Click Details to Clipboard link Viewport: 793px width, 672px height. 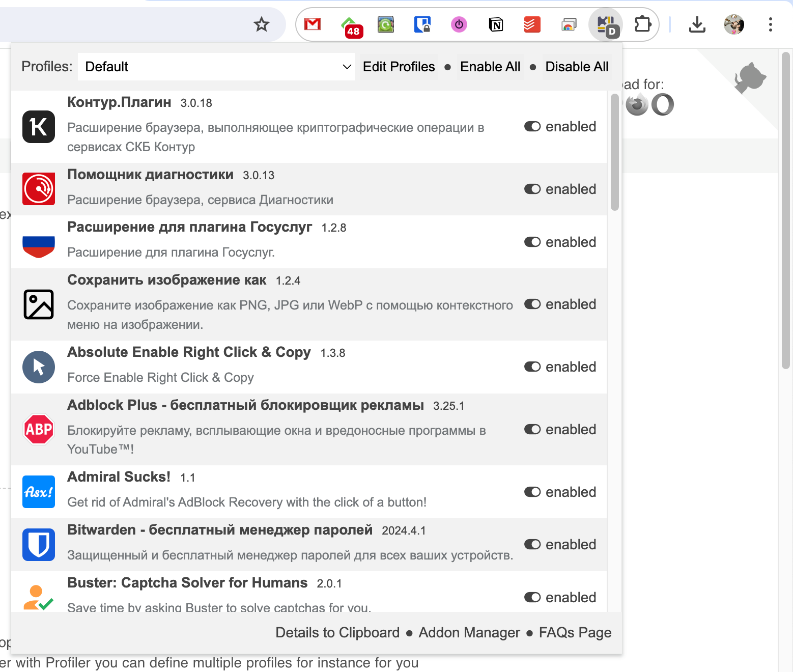337,633
